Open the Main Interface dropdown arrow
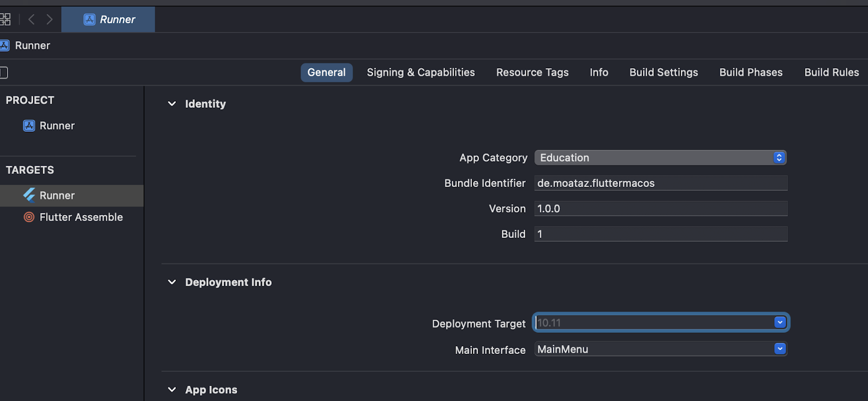 click(x=780, y=349)
